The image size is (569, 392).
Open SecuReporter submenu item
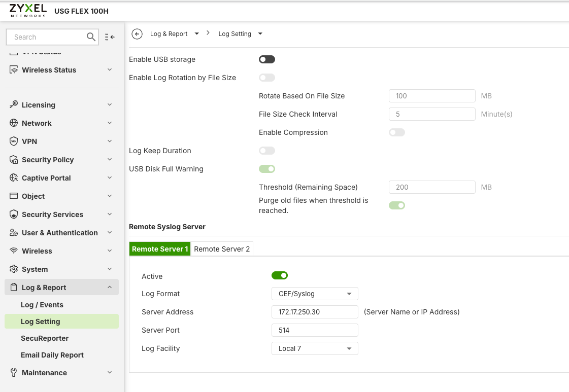[45, 338]
